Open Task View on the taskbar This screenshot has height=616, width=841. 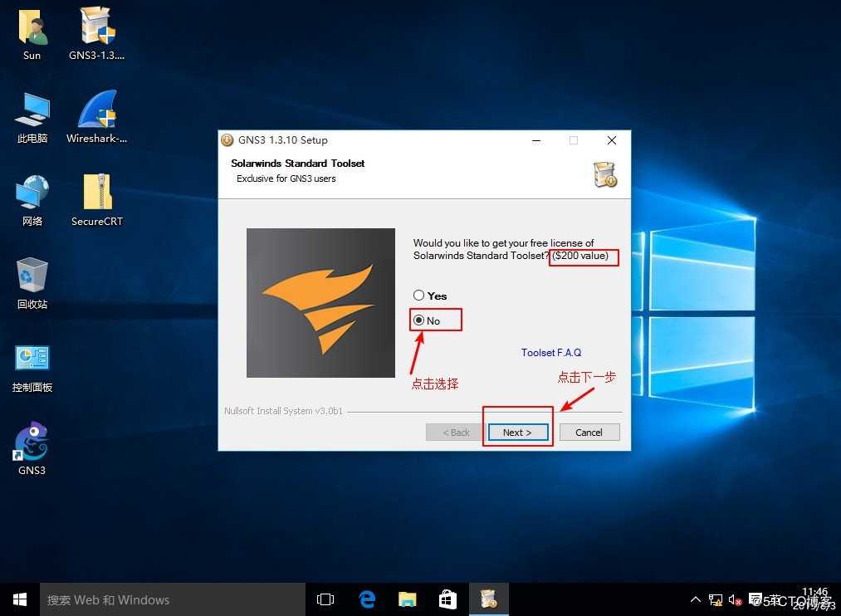click(325, 599)
